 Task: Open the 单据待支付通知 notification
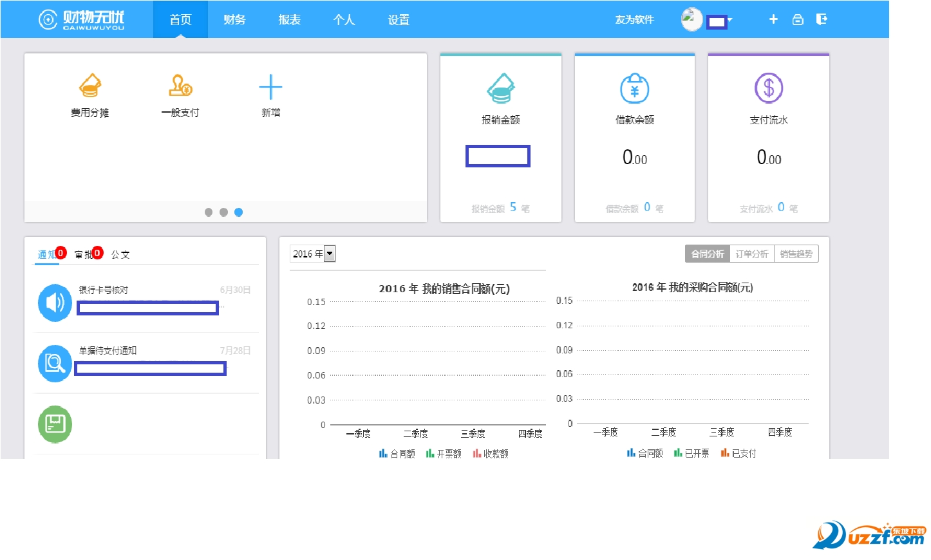coord(108,350)
